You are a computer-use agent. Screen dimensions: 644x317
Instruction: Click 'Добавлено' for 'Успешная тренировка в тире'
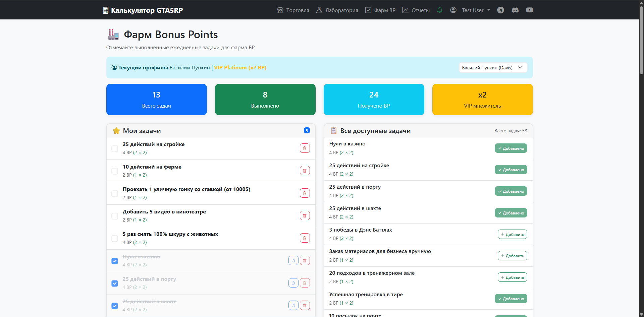coord(511,299)
